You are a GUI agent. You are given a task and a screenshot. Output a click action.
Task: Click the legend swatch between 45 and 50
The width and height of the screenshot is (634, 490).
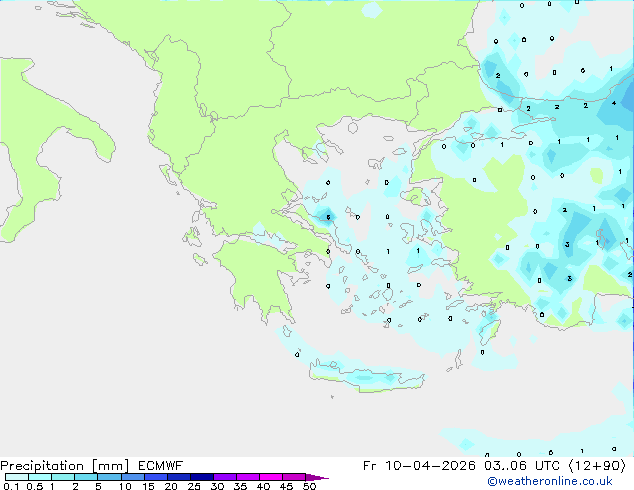pos(294,477)
